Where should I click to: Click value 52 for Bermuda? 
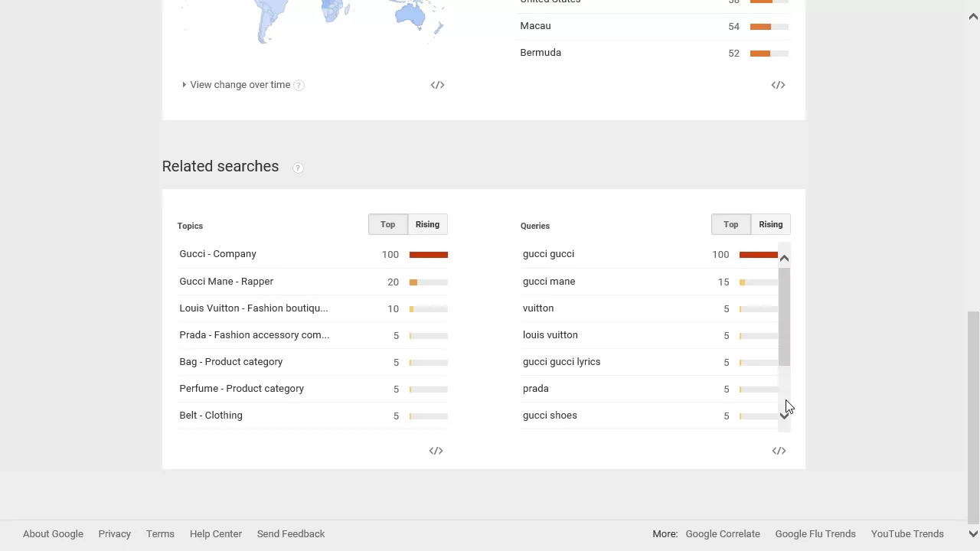coord(734,54)
